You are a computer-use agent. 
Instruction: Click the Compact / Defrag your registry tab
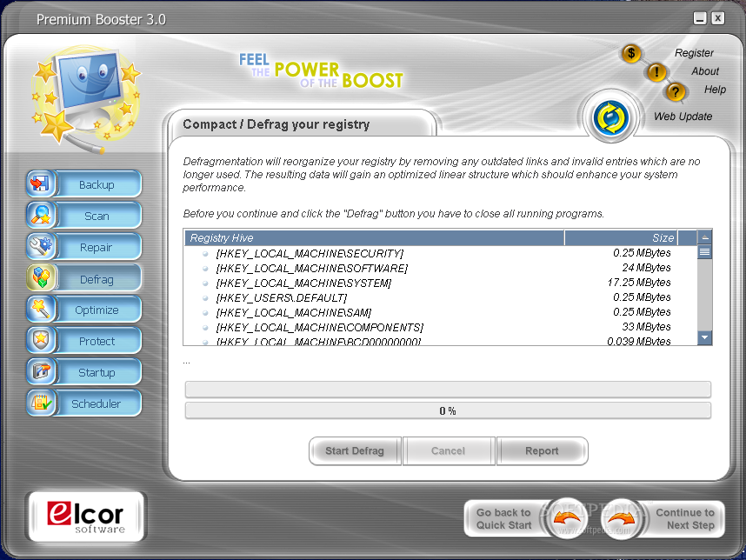coord(301,124)
